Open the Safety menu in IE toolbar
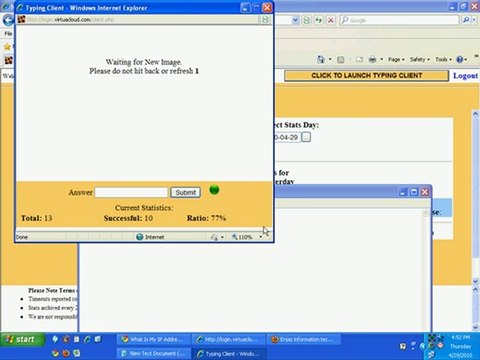This screenshot has width=480, height=360. (419, 59)
